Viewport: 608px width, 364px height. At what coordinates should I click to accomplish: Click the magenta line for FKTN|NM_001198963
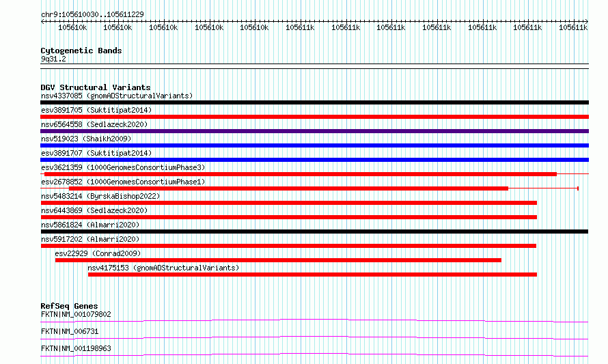coord(314,354)
